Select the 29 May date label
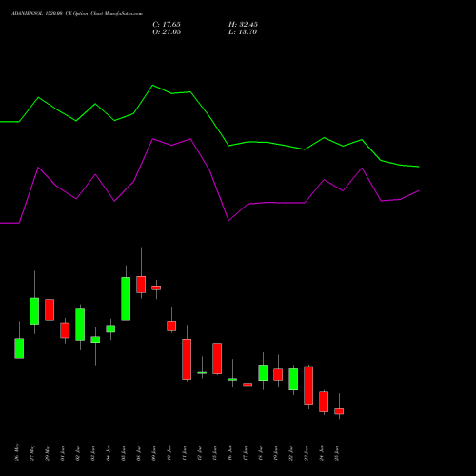Screen dimensions: 476x476 [48, 452]
